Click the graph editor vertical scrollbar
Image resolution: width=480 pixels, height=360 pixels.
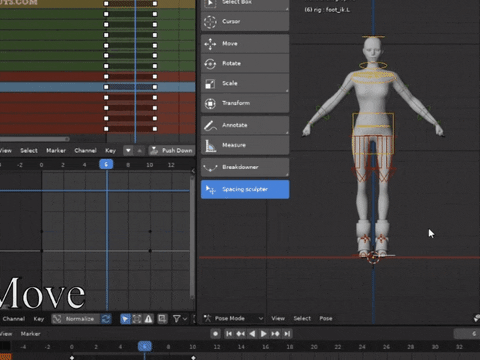point(192,237)
